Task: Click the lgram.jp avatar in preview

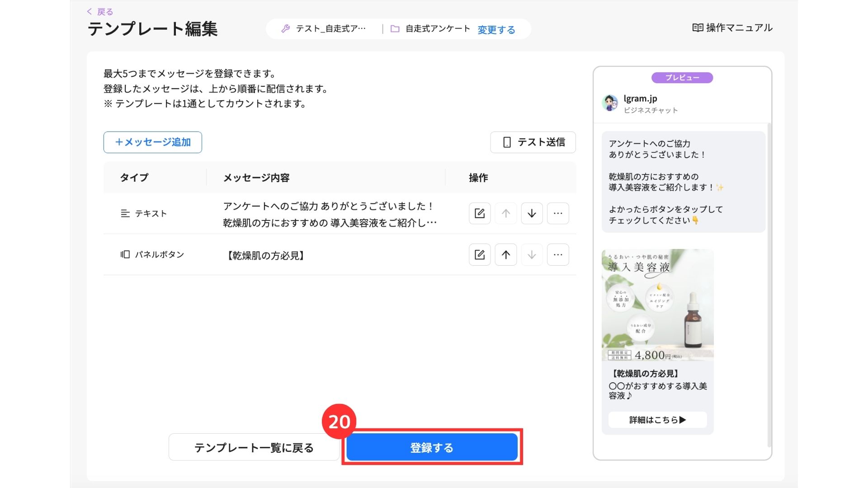Action: (610, 103)
